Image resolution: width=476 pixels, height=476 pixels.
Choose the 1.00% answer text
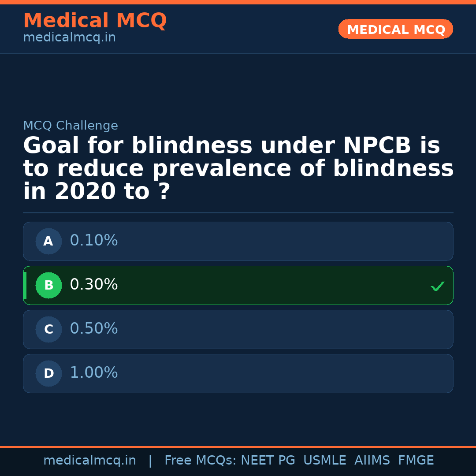94,373
